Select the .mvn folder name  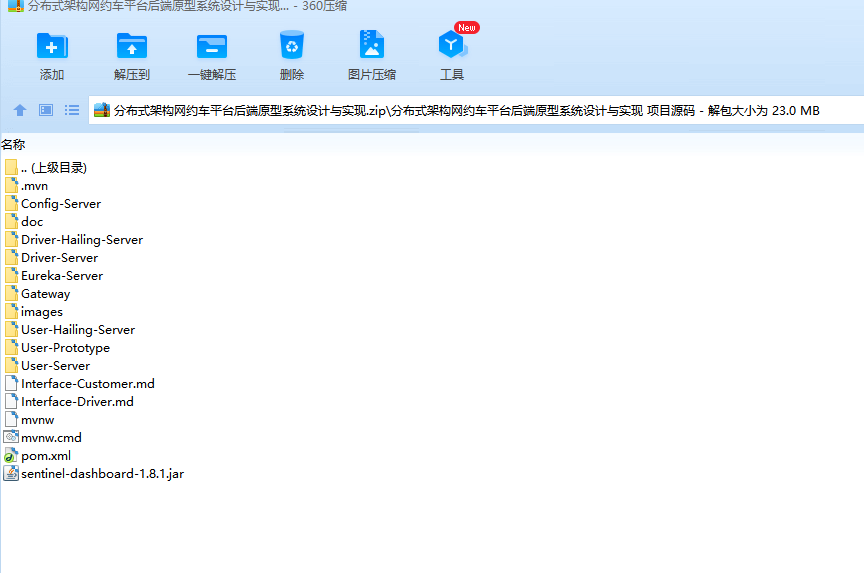point(34,186)
